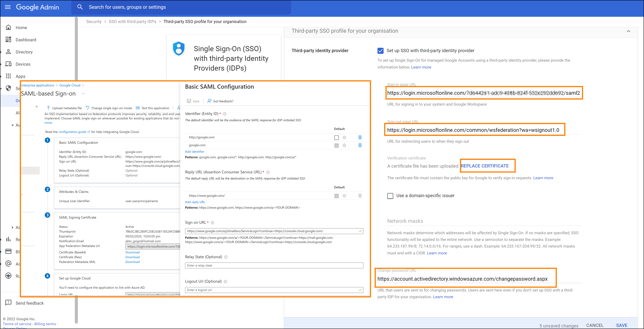Toggle google.com default identifier checkbox
Screen dimensions: 644x329
(x=336, y=145)
